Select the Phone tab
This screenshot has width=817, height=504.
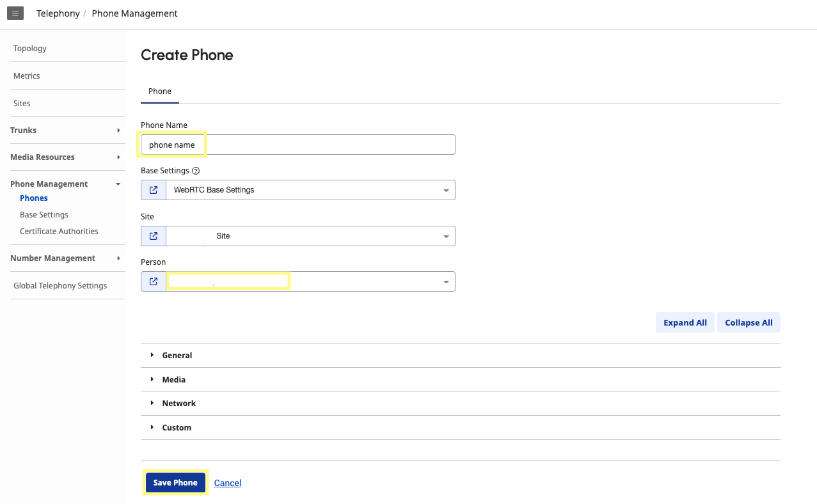click(160, 91)
